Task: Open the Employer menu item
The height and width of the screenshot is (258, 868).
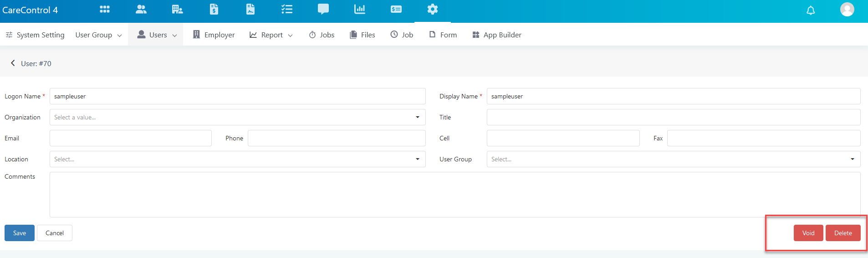Action: click(214, 35)
